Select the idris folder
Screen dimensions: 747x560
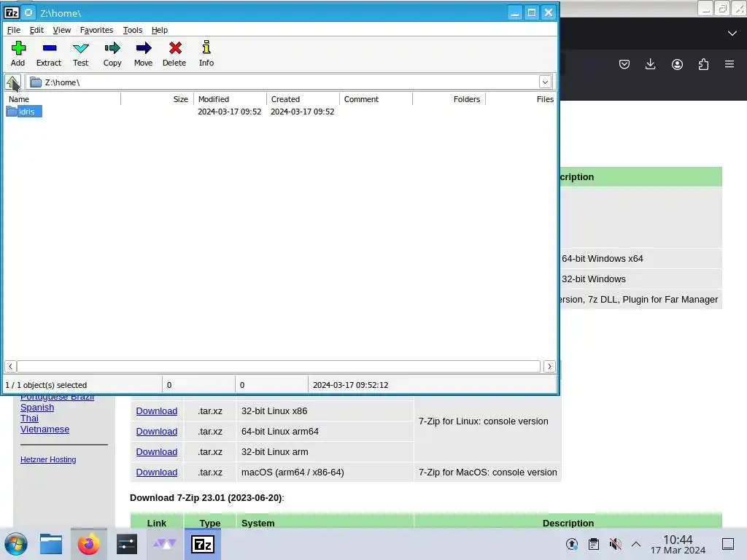tap(24, 112)
